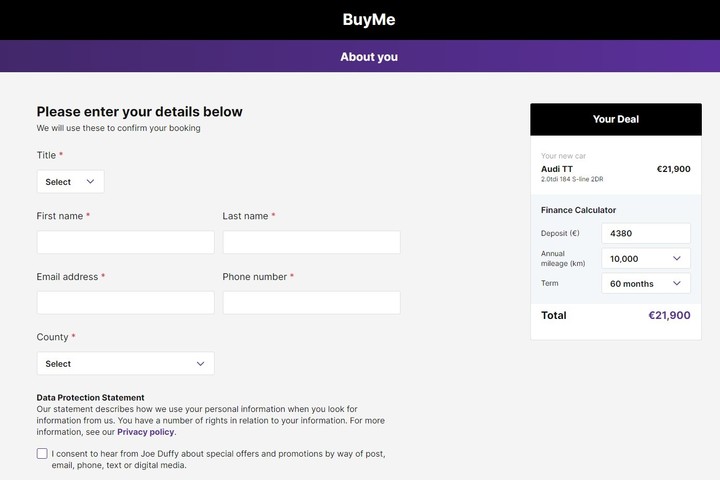720x480 pixels.
Task: Click the Phone number input field
Action: coord(311,303)
